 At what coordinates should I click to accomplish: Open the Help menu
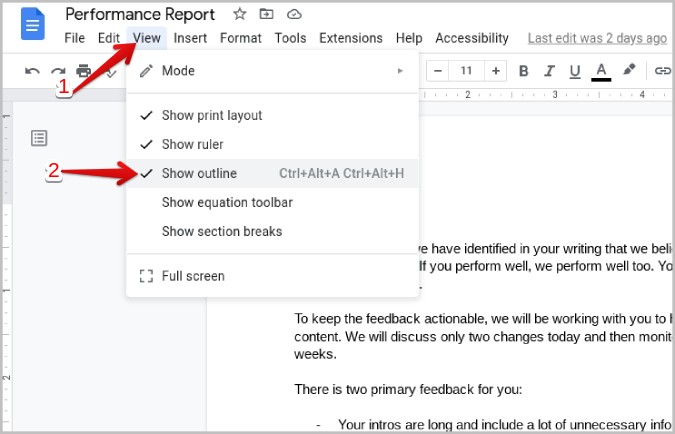409,38
